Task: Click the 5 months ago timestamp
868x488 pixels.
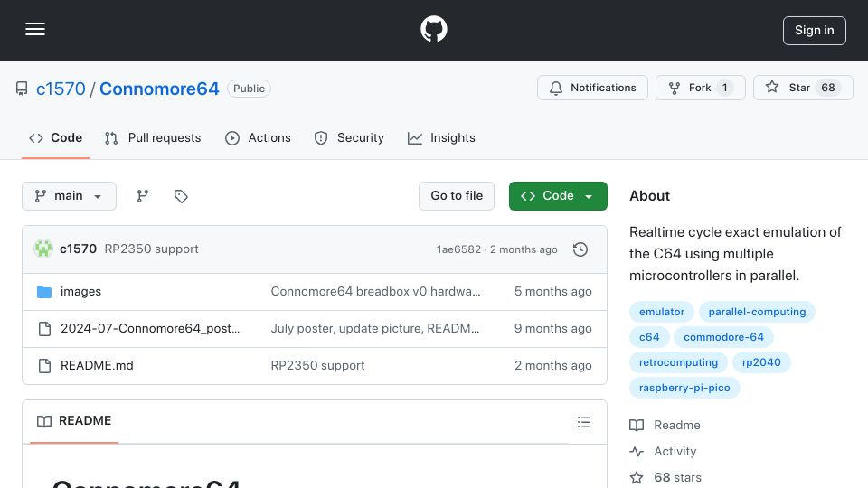Action: [553, 292]
